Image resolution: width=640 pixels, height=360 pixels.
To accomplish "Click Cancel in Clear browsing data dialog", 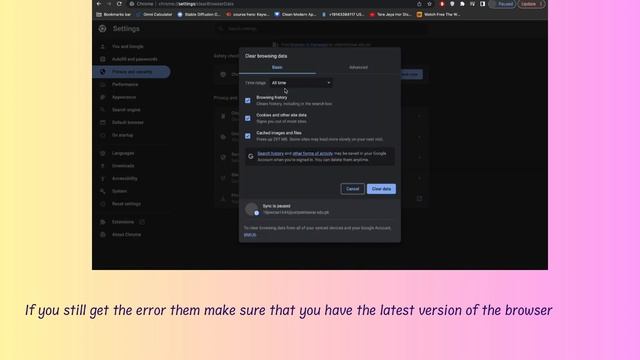I will pyautogui.click(x=353, y=189).
